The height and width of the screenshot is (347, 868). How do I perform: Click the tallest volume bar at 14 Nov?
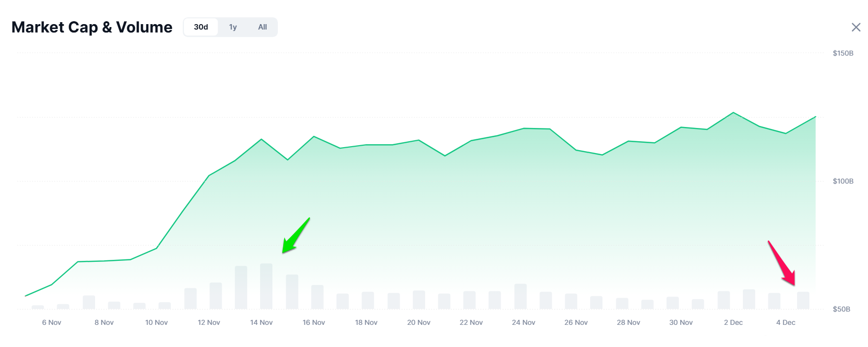point(266,286)
